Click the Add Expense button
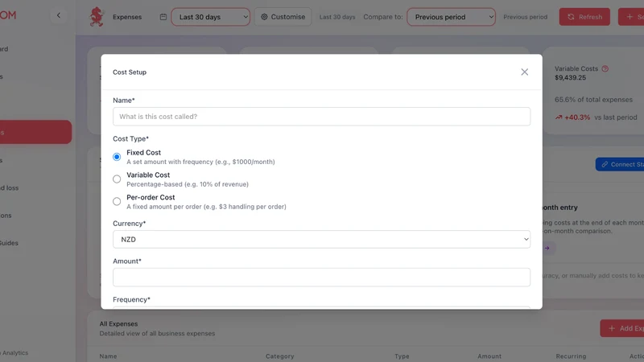 pyautogui.click(x=621, y=328)
